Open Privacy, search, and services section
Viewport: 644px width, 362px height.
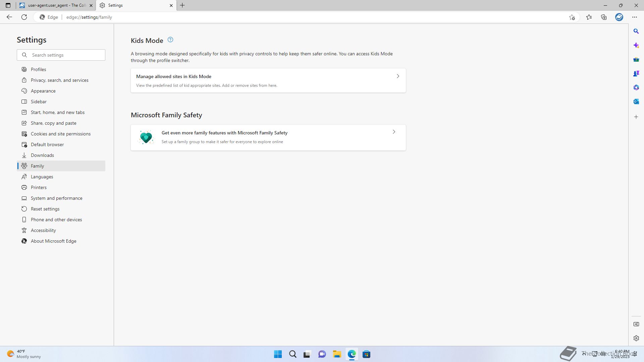click(x=61, y=80)
